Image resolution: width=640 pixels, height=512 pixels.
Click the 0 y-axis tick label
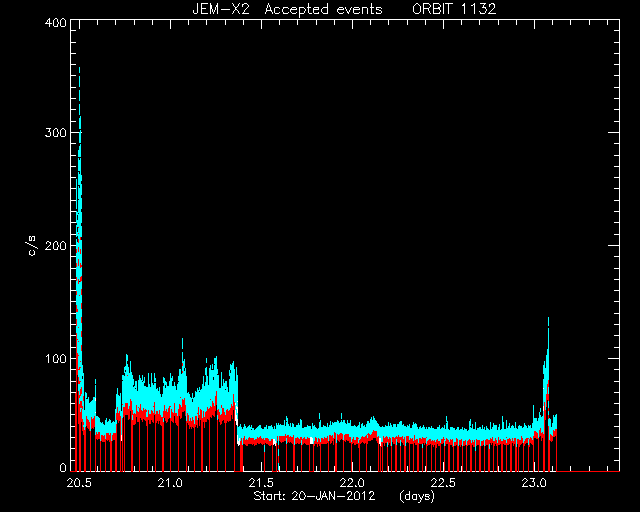pyautogui.click(x=63, y=467)
